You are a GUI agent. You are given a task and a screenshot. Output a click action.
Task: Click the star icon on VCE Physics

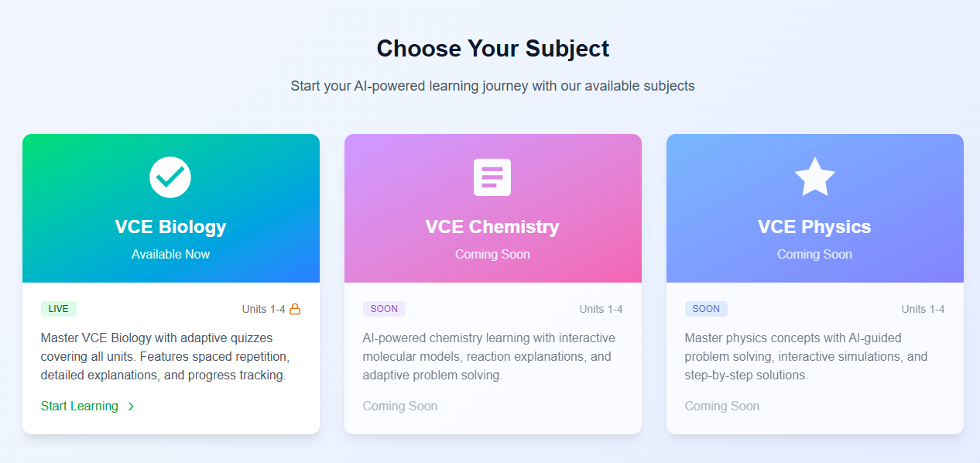tap(814, 177)
